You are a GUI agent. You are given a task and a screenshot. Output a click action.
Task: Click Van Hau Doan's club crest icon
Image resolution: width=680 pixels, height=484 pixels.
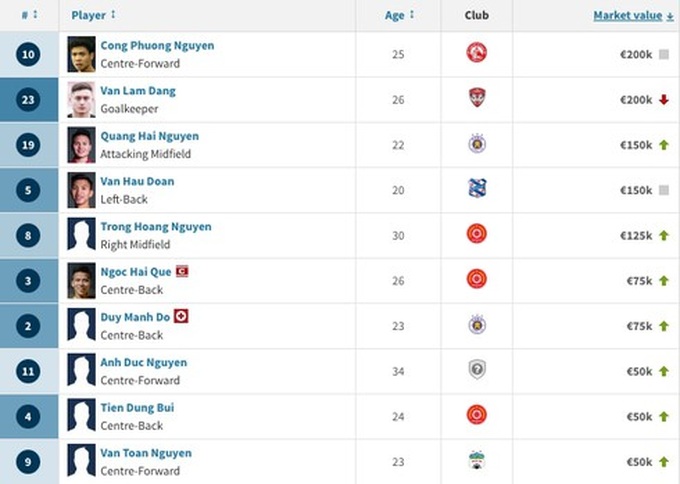coord(477,189)
